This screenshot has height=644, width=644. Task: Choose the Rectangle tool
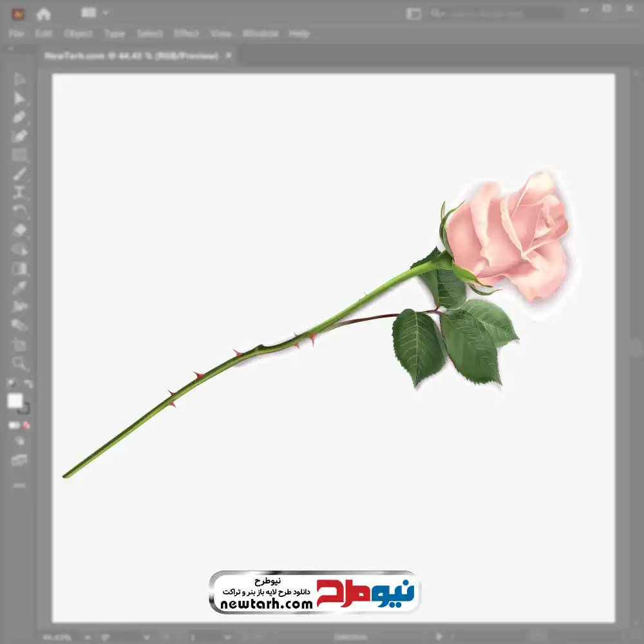(19, 155)
